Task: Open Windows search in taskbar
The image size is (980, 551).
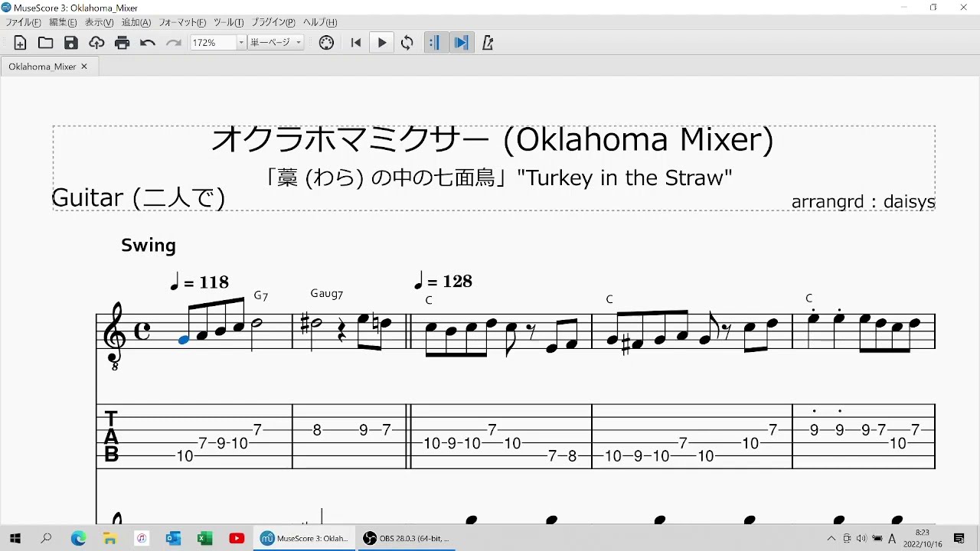Action: point(46,538)
